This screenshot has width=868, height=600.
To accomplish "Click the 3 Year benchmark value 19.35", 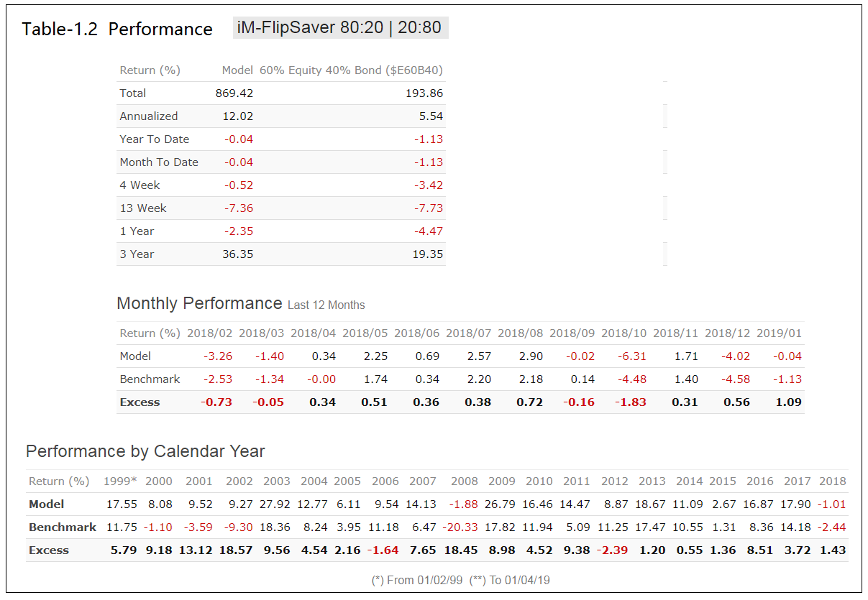I will (429, 254).
